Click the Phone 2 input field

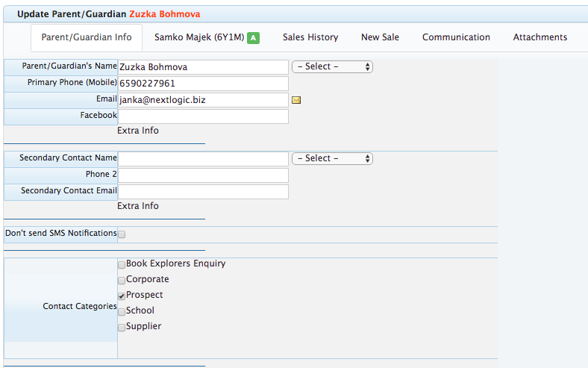pos(203,175)
